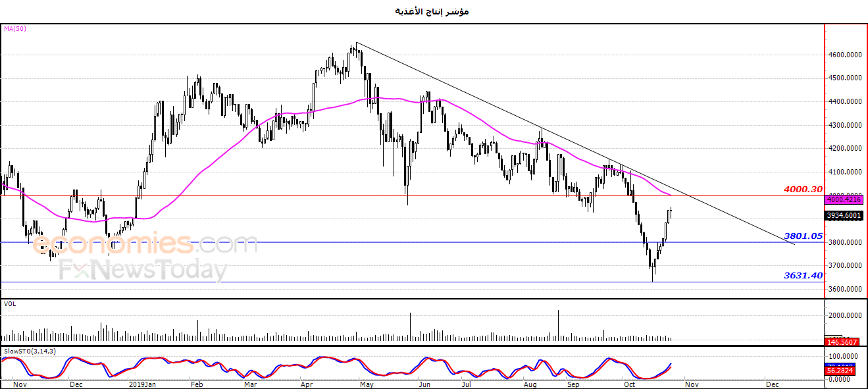This screenshot has height=389, width=868.
Task: Click the 4600.0000 price axis label
Action: (x=844, y=55)
